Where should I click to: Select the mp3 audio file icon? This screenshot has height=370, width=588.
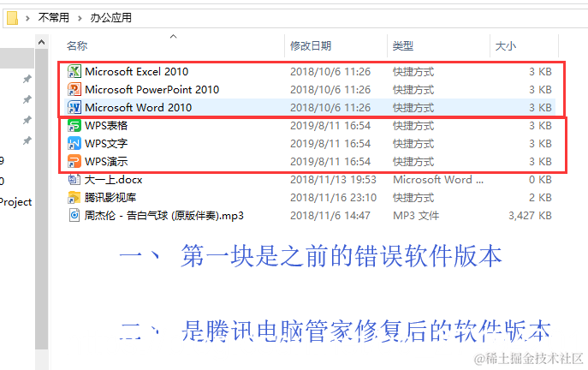[74, 215]
